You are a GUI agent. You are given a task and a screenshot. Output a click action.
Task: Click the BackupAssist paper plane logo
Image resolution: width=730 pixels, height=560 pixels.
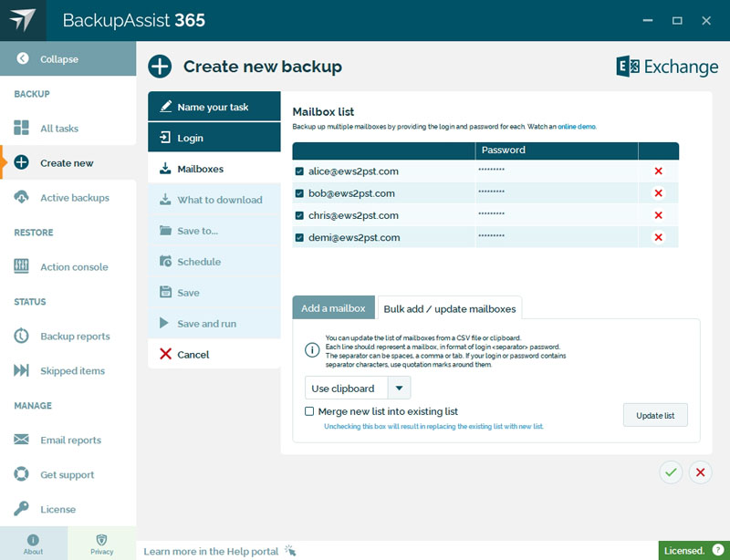[22, 20]
